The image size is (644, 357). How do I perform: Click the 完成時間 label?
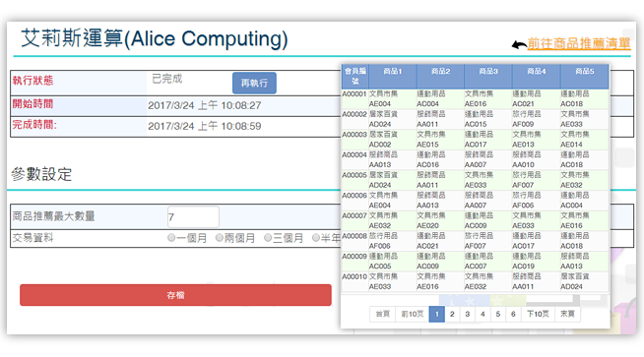tap(34, 124)
